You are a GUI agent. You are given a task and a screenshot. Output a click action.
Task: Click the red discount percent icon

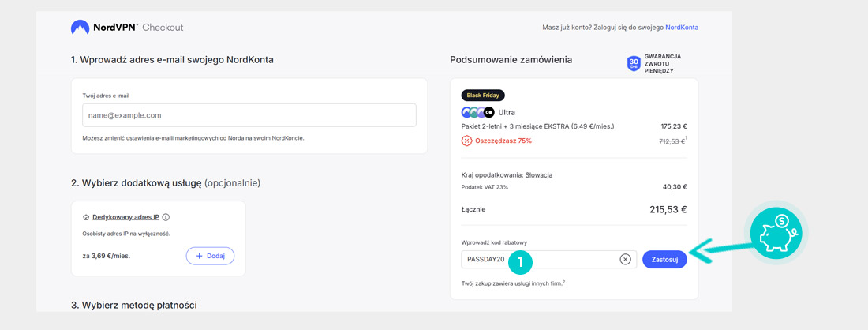[466, 141]
